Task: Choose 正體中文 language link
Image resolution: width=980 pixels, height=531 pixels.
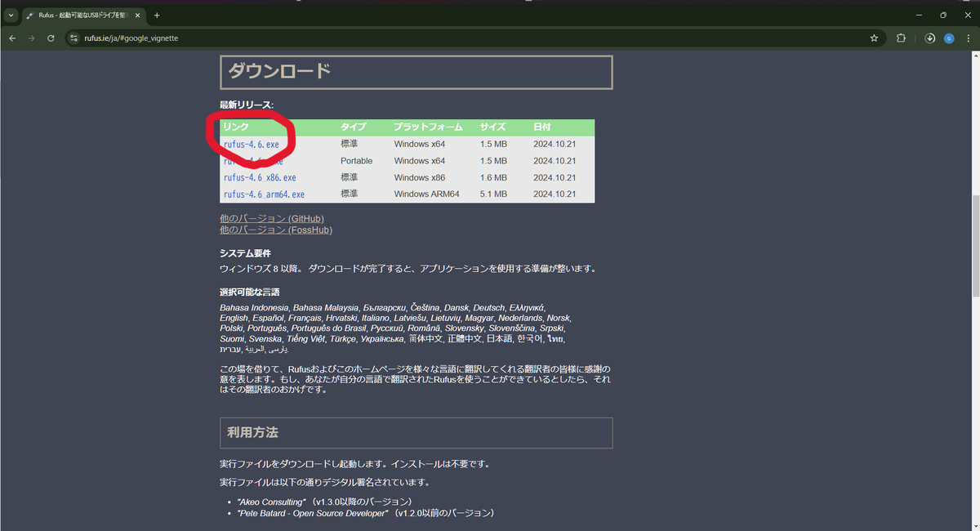Action: (464, 338)
